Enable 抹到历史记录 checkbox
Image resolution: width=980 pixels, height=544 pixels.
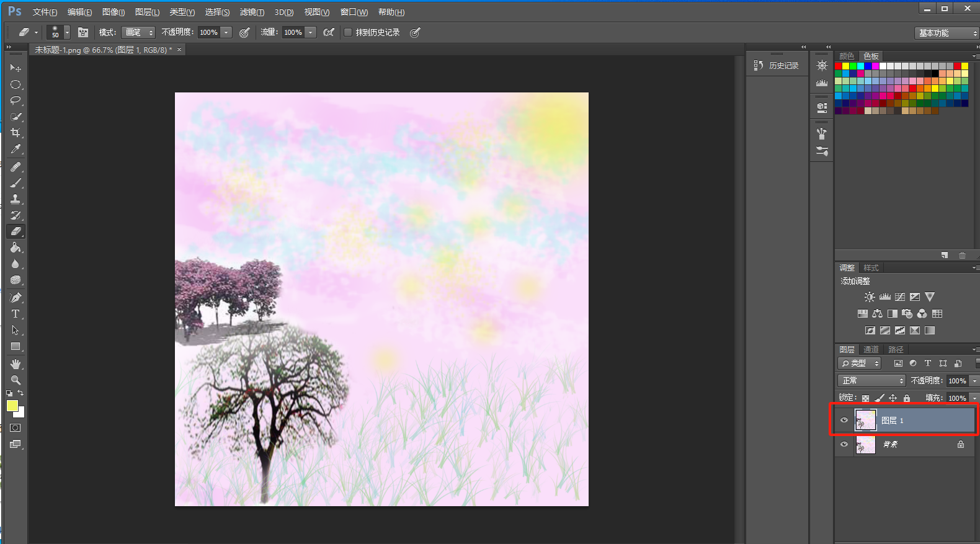(348, 32)
